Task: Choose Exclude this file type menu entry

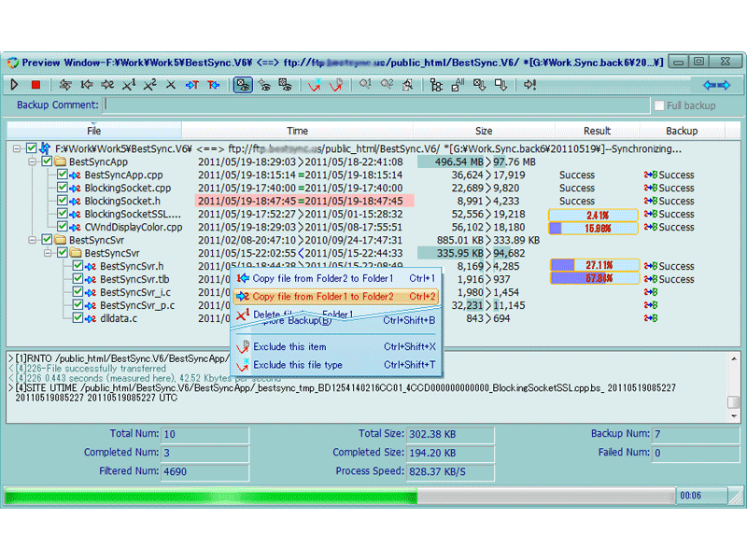Action: coord(336,365)
